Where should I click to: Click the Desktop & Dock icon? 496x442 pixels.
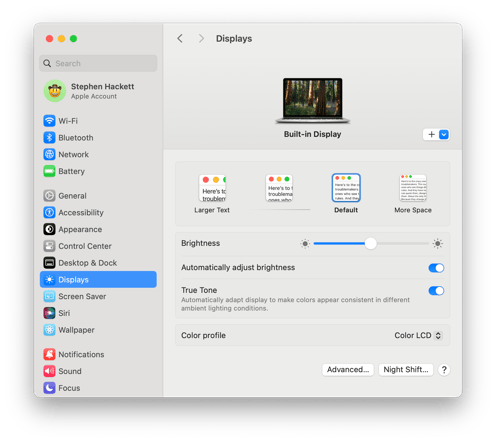49,263
